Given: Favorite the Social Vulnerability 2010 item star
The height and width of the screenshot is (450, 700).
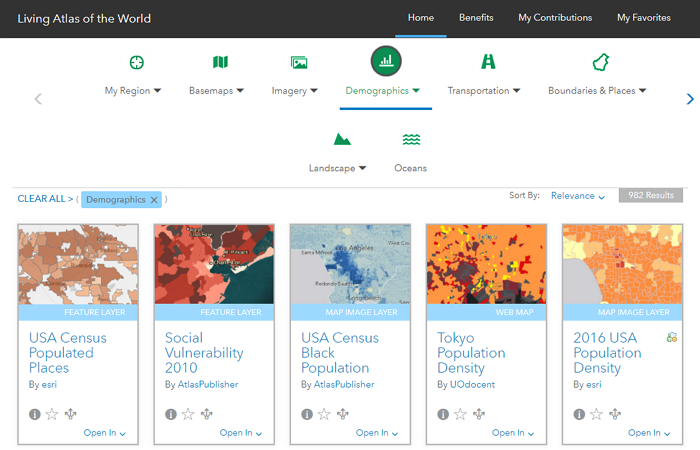Looking at the screenshot, I should pos(188,413).
